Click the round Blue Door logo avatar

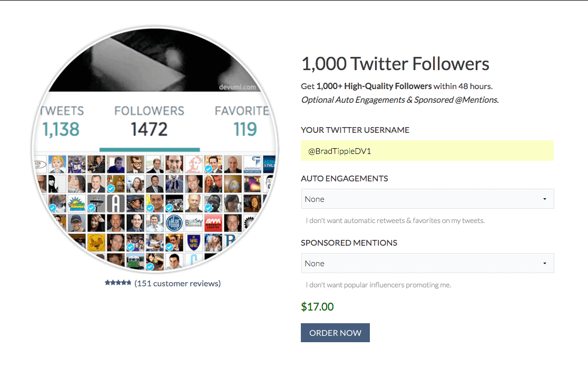pyautogui.click(x=174, y=223)
